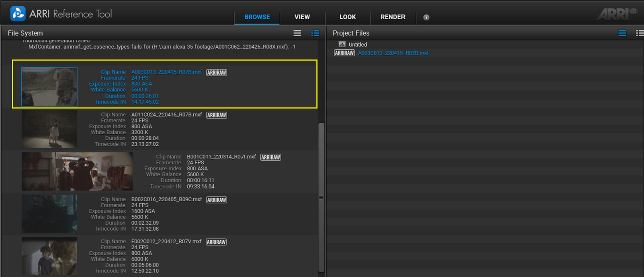
Task: Click clip name B001C011_220314_R07I.mxf
Action: point(221,157)
